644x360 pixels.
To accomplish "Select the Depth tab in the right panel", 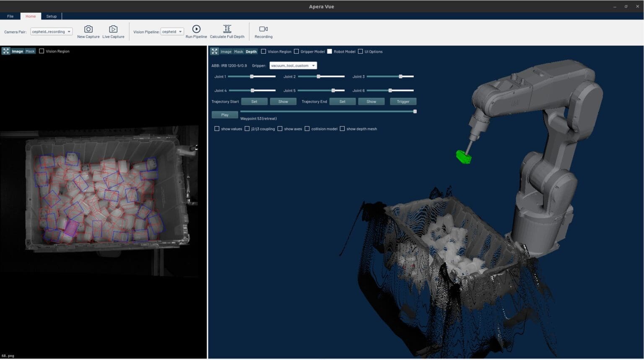I will pos(251,52).
